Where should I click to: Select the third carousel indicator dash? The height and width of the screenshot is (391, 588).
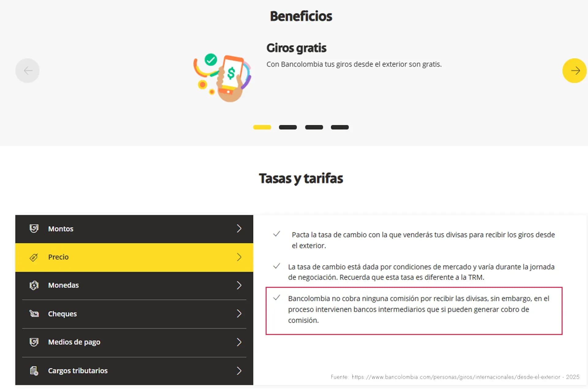tap(314, 127)
